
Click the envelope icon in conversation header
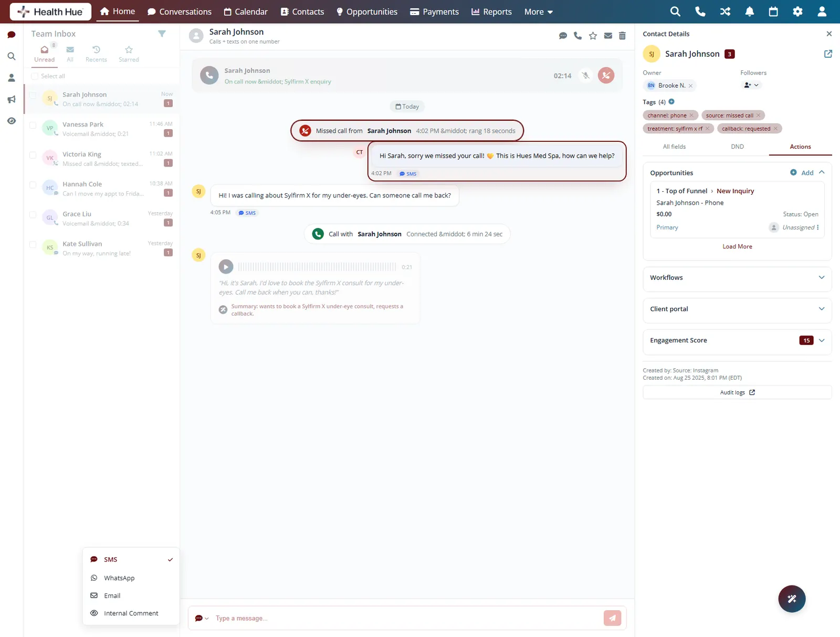pos(608,36)
